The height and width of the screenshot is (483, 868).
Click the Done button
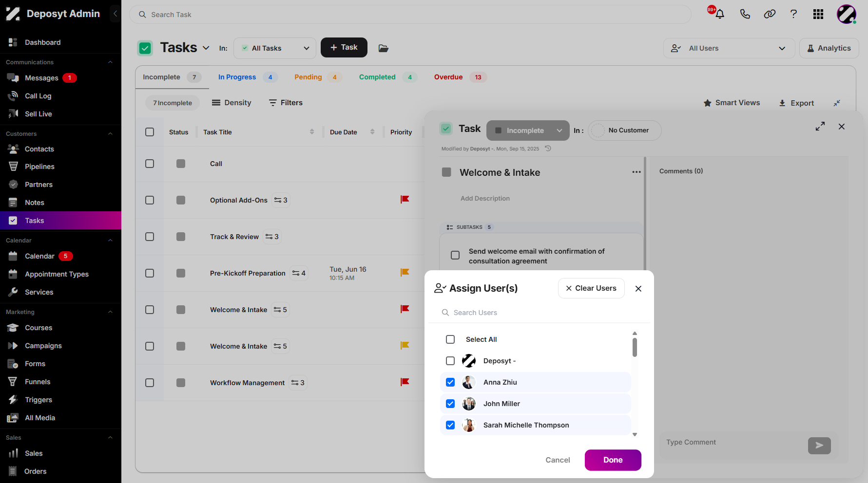(x=613, y=460)
